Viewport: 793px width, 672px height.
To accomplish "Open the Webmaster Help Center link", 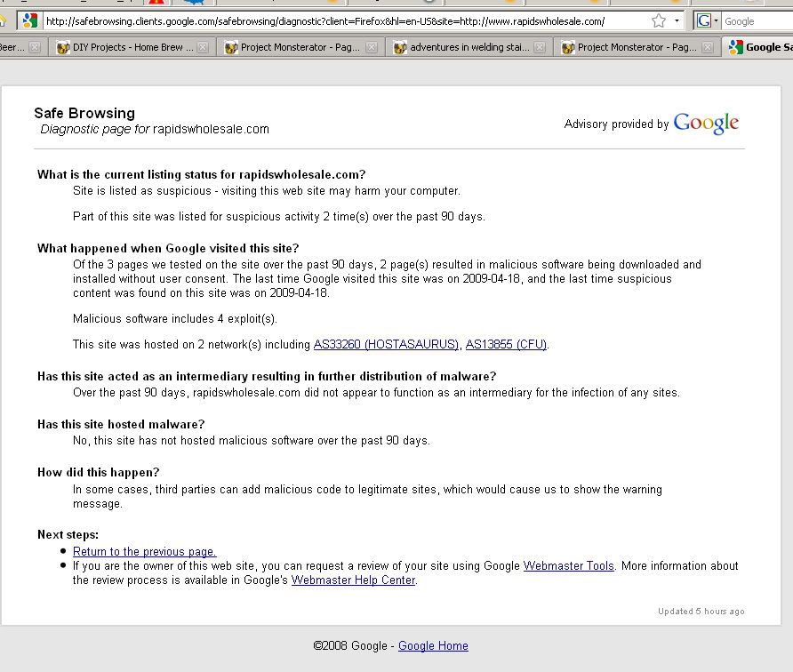I will 353,580.
